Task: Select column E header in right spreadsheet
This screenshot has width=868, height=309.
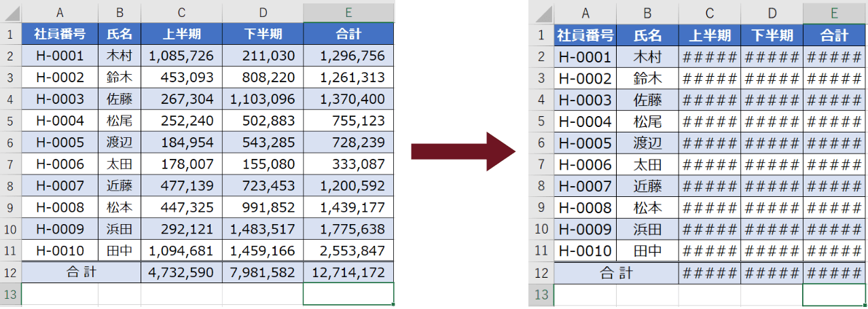Action: pyautogui.click(x=833, y=12)
